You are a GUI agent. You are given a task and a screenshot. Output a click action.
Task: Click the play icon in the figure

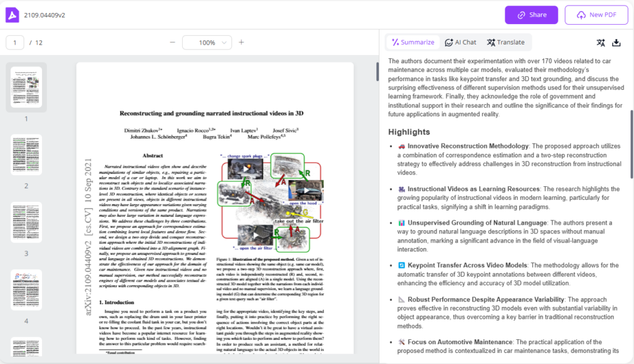click(303, 190)
